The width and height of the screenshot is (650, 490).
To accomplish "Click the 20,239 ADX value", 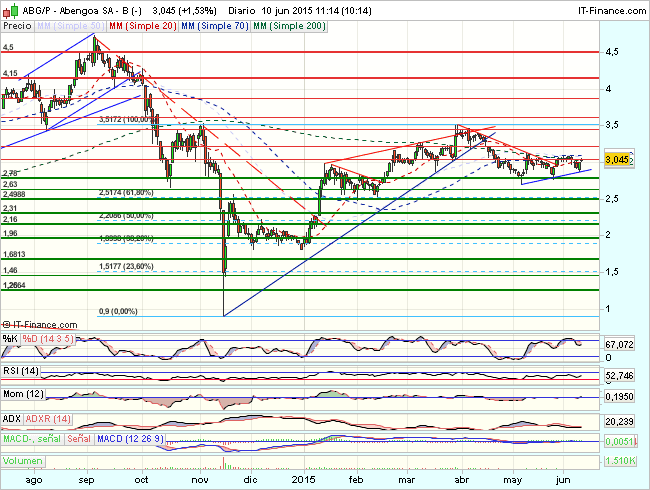I will click(x=619, y=422).
